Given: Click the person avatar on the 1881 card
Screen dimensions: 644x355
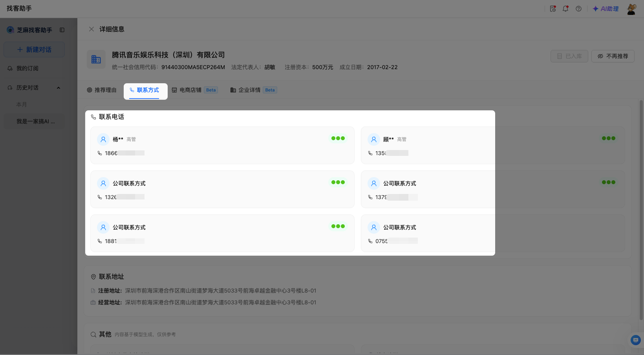Looking at the screenshot, I should (103, 227).
